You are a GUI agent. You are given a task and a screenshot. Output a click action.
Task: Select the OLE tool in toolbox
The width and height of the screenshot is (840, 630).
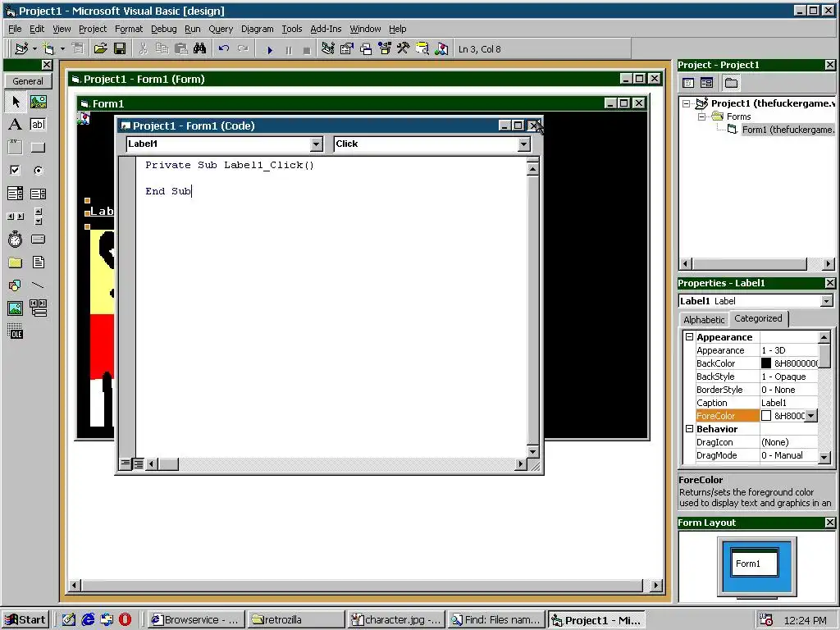click(16, 331)
